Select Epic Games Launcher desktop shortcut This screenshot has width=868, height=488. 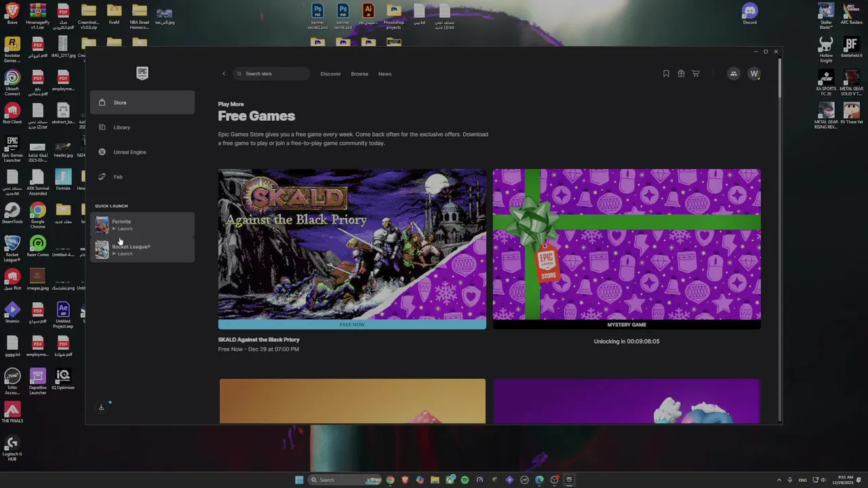[12, 149]
